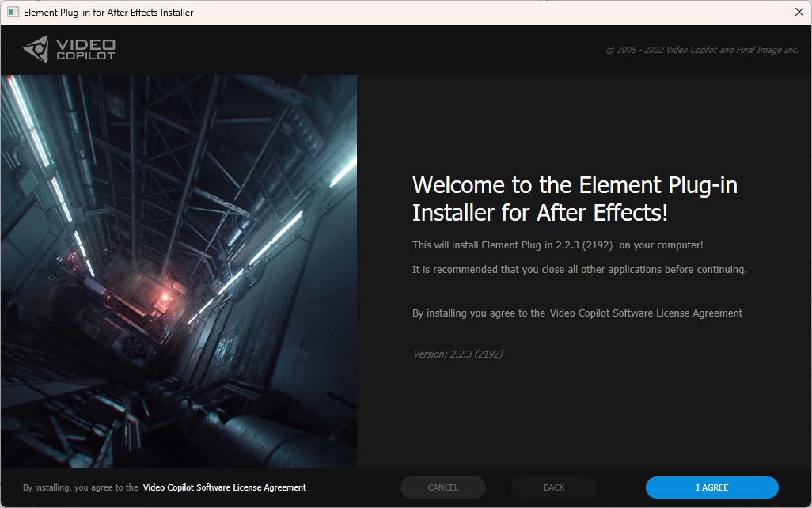
Task: Close the Element Plug-in installer window
Action: pos(799,12)
